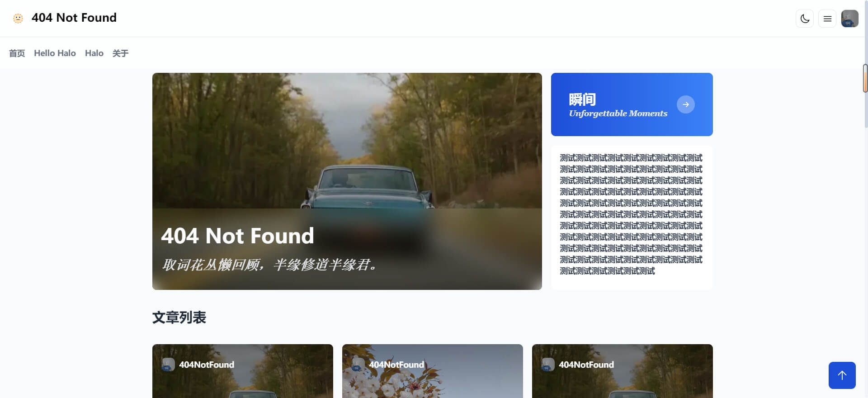868x398 pixels.
Task: Open the 关于 page
Action: tap(120, 53)
